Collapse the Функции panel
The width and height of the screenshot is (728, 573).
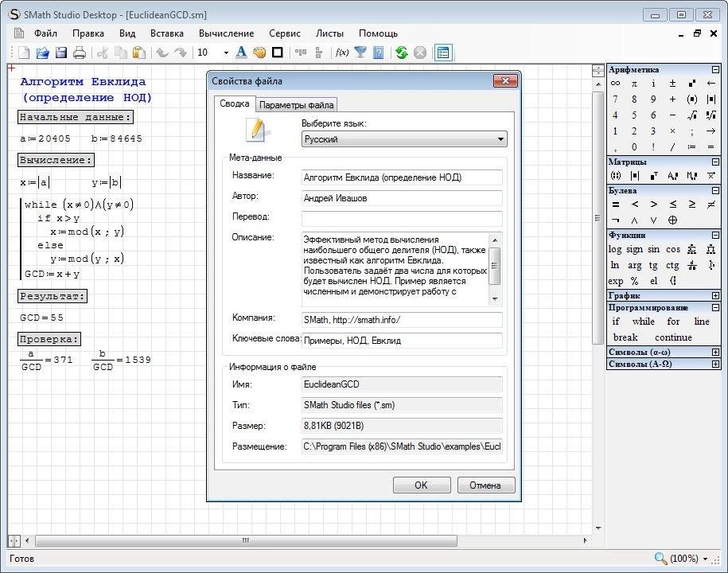coord(715,236)
